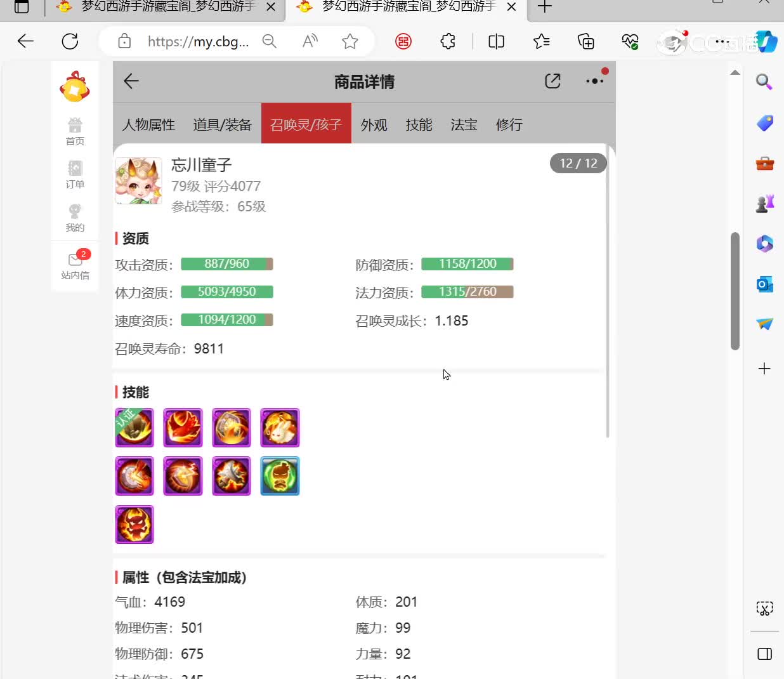This screenshot has width=784, height=679.
Task: Open the Collections icon
Action: pos(585,41)
